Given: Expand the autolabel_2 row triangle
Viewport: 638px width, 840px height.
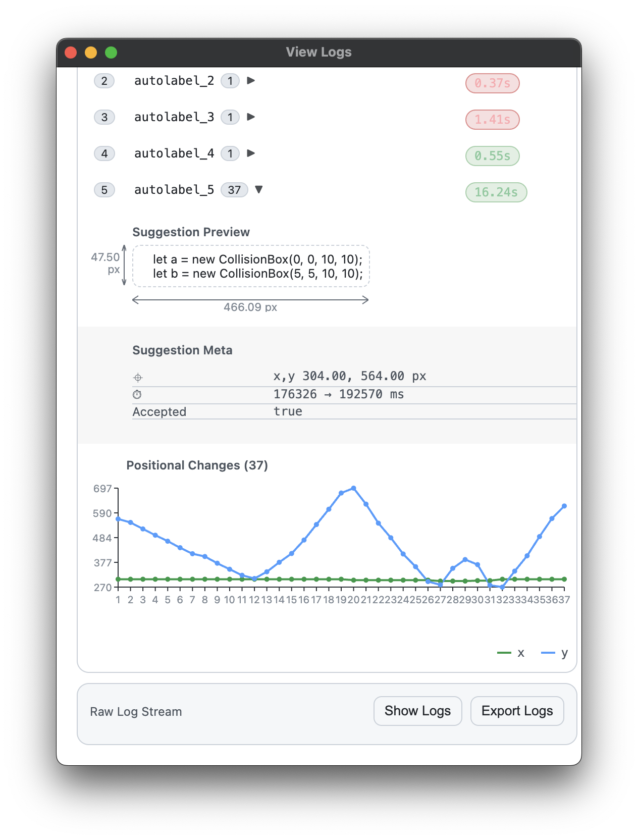Looking at the screenshot, I should (x=251, y=81).
